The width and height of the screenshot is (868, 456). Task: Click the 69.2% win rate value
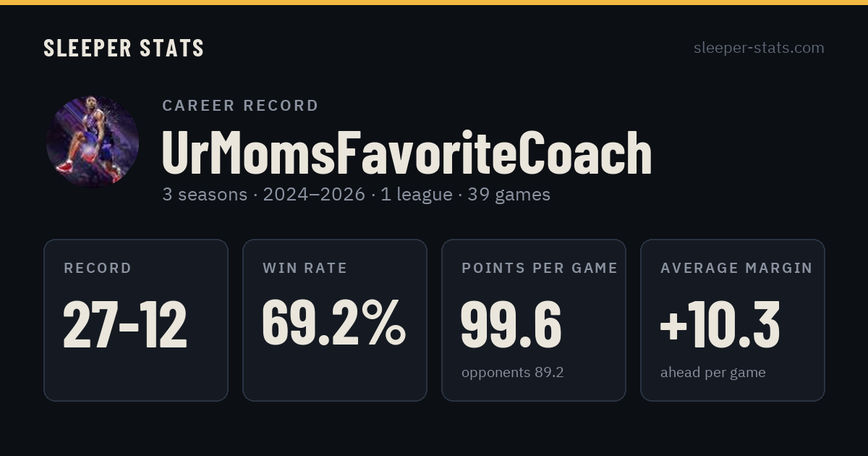pyautogui.click(x=334, y=324)
